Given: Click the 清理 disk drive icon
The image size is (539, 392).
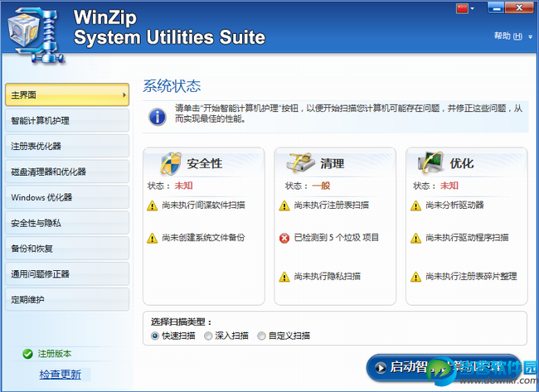Looking at the screenshot, I should [x=300, y=162].
